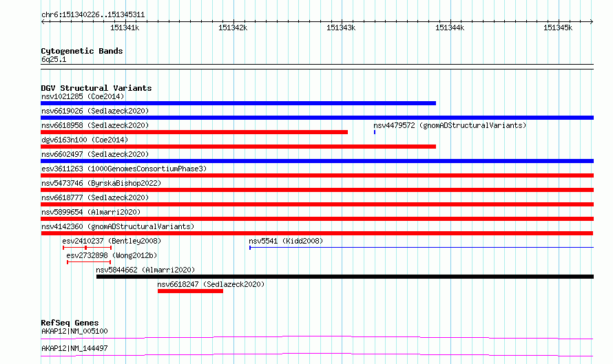Click the left arrow of the ruler
This screenshot has height=364, width=613.
click(43, 21)
